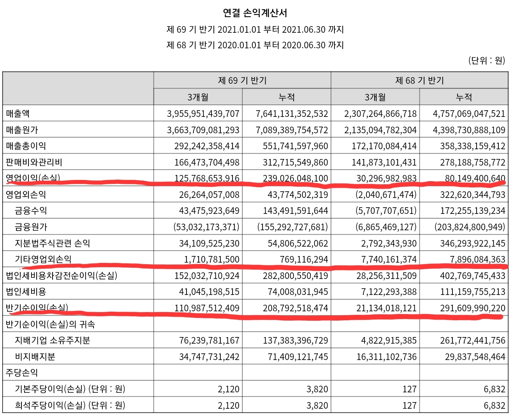Click the sales value 3,955,951,439,707
Viewport: 514px width, 420px height.
203,114
